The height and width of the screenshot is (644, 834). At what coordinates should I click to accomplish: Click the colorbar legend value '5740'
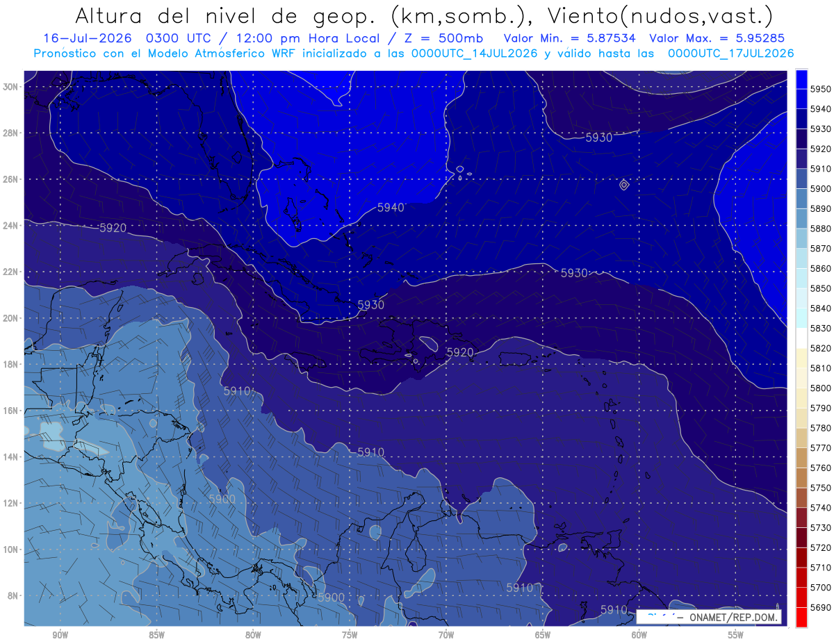click(821, 508)
